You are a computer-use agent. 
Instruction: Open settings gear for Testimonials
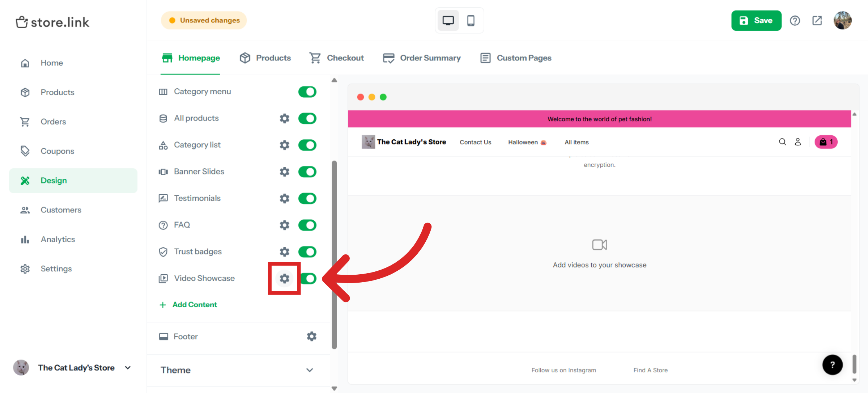coord(285,198)
